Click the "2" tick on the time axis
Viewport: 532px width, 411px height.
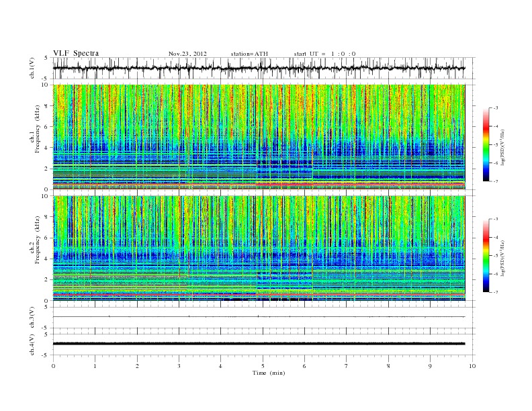point(137,366)
